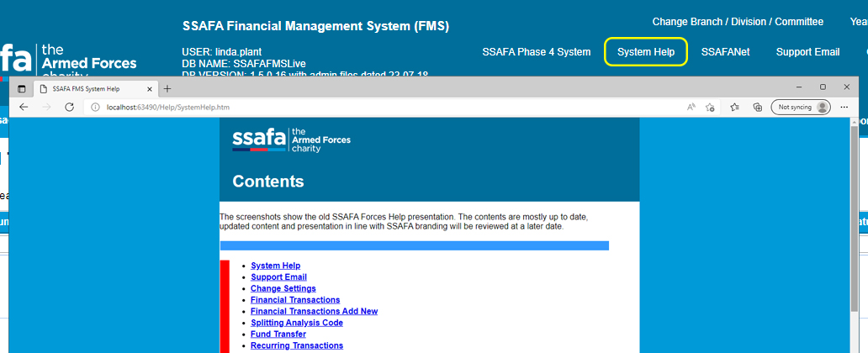Open the Collections icon
This screenshot has width=868, height=353.
tap(757, 107)
